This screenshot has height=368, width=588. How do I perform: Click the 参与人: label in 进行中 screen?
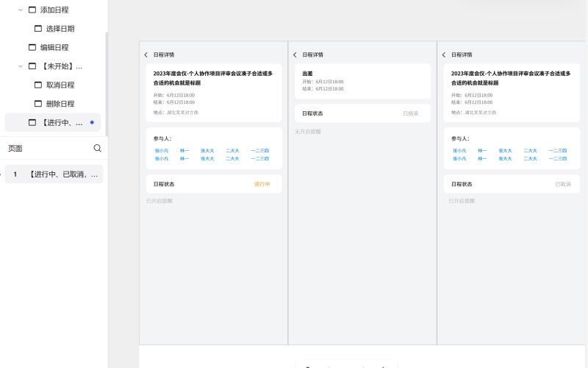[x=162, y=138]
